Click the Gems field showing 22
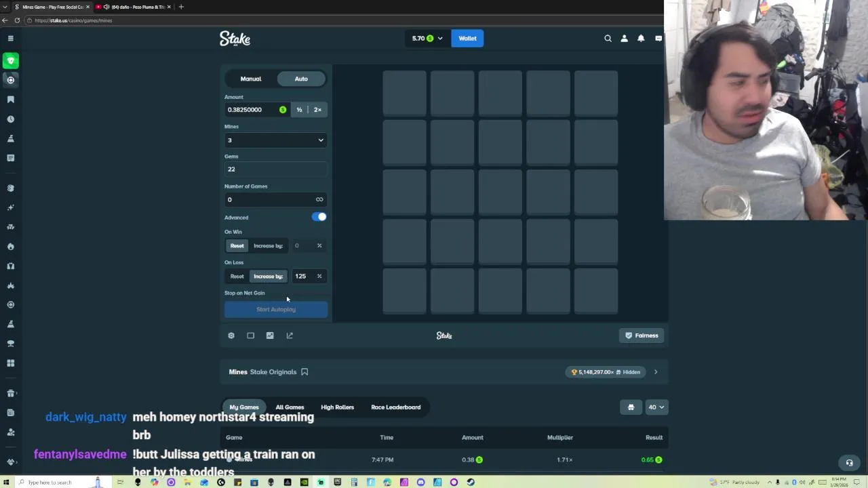This screenshot has height=488, width=868. click(276, 169)
